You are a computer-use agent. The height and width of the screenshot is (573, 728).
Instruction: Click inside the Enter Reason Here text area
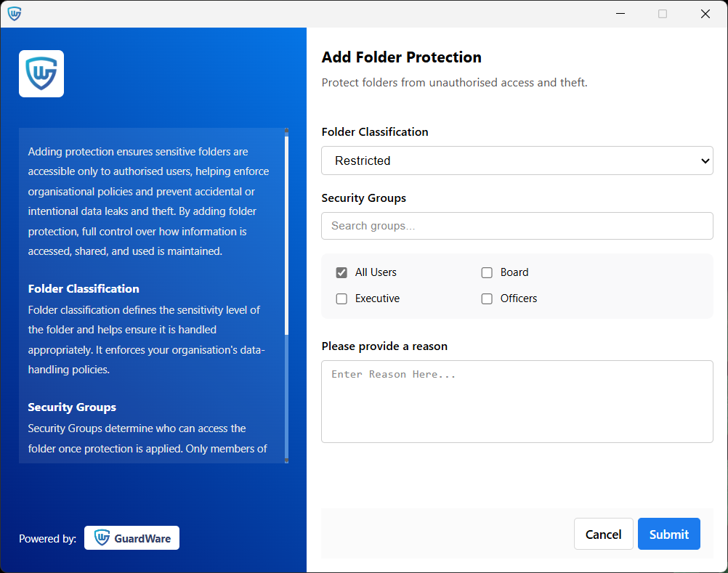coord(517,402)
